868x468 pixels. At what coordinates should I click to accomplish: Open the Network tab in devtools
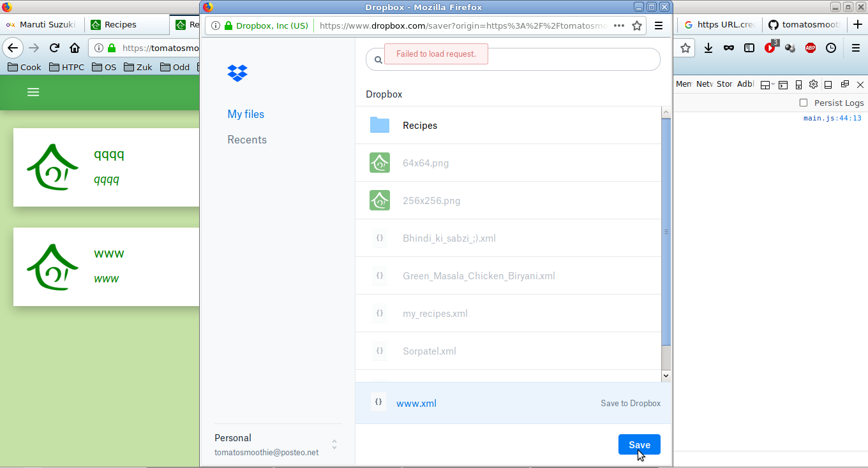(x=704, y=84)
